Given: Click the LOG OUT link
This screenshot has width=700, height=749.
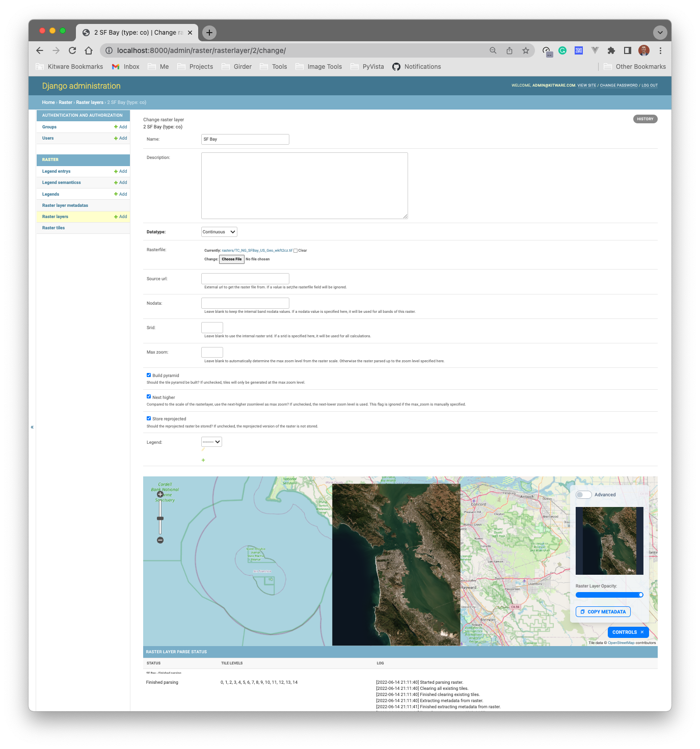Looking at the screenshot, I should coord(650,86).
